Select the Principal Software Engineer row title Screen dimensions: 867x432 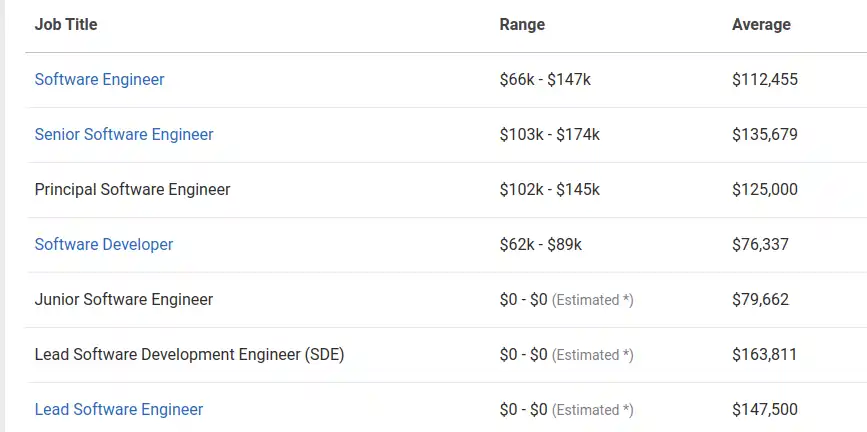133,190
